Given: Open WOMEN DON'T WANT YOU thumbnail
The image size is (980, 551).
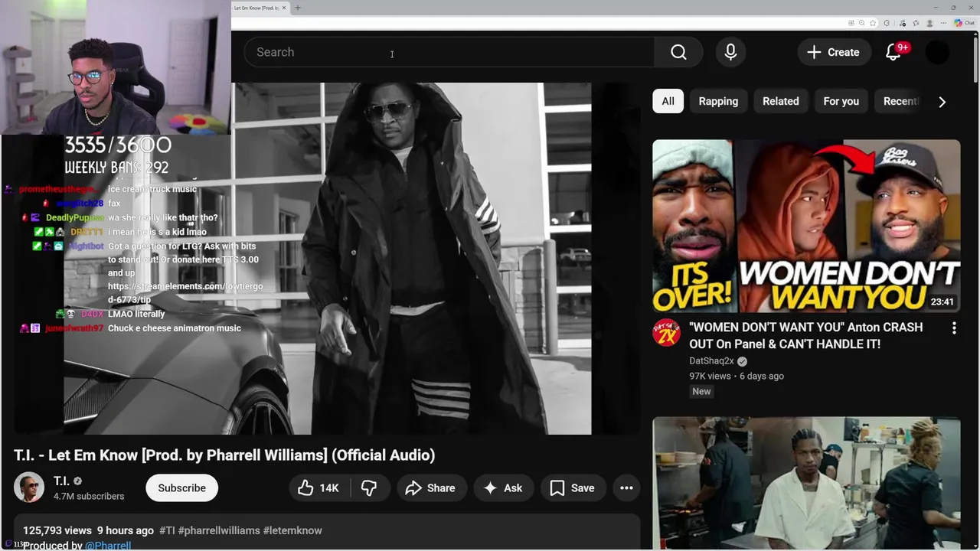Looking at the screenshot, I should 806,226.
